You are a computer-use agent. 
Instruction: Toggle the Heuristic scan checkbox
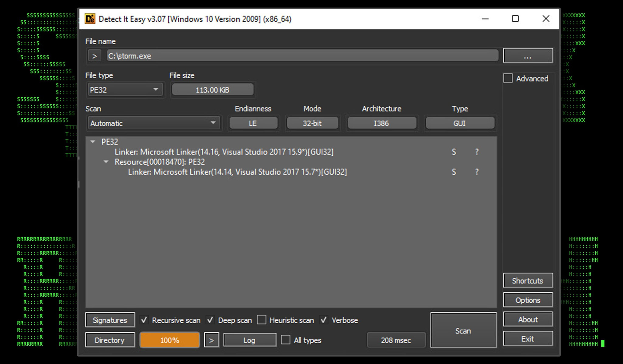[262, 320]
